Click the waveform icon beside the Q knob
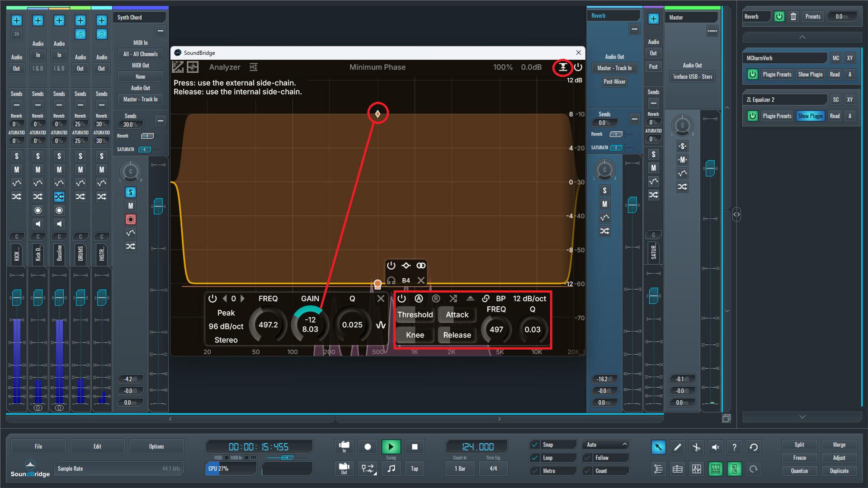The height and width of the screenshot is (488, 868). (x=381, y=325)
